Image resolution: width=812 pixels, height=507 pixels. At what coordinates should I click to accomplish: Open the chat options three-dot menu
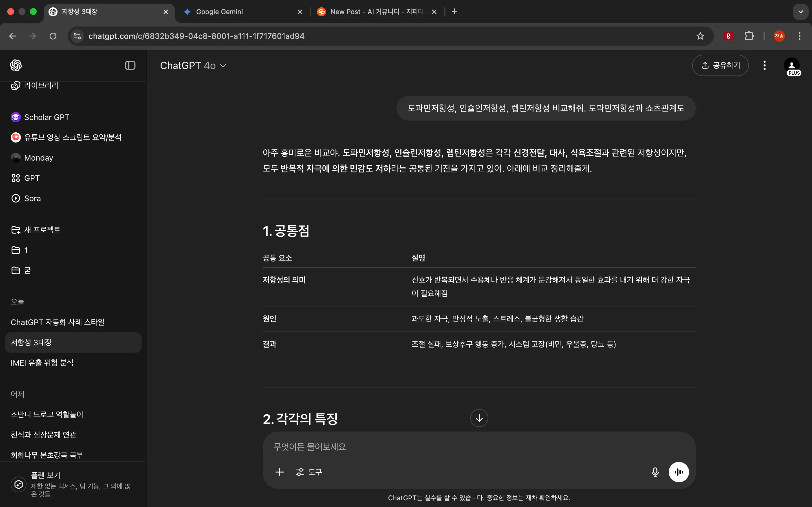tap(764, 65)
